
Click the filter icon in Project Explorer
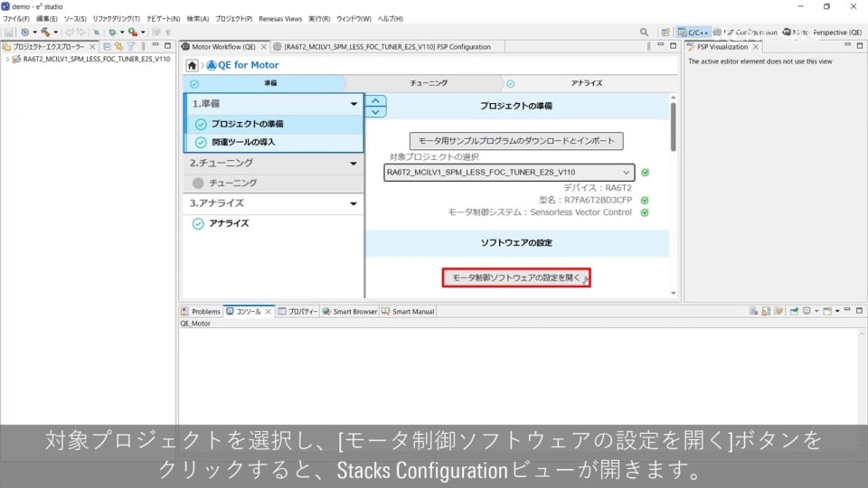[130, 46]
